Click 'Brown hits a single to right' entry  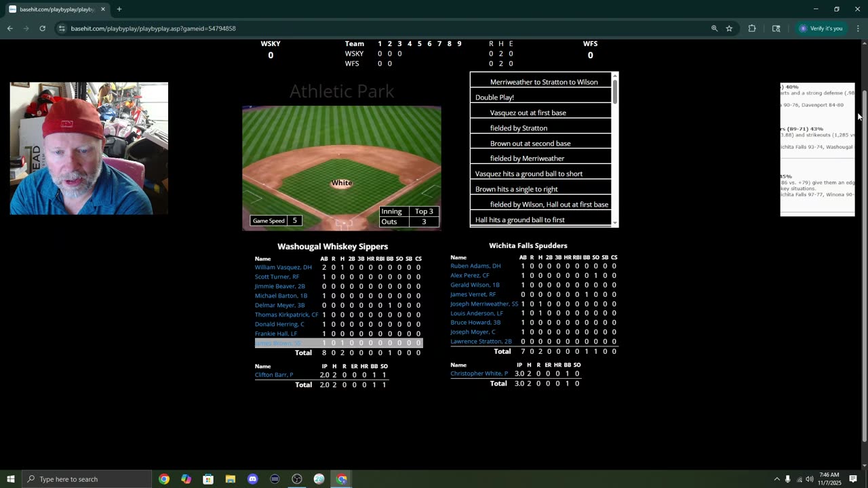pos(540,189)
